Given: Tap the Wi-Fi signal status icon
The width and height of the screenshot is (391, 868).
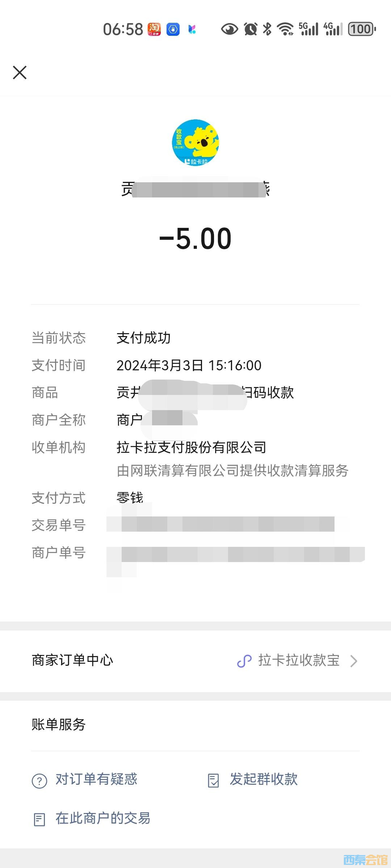Looking at the screenshot, I should click(285, 29).
